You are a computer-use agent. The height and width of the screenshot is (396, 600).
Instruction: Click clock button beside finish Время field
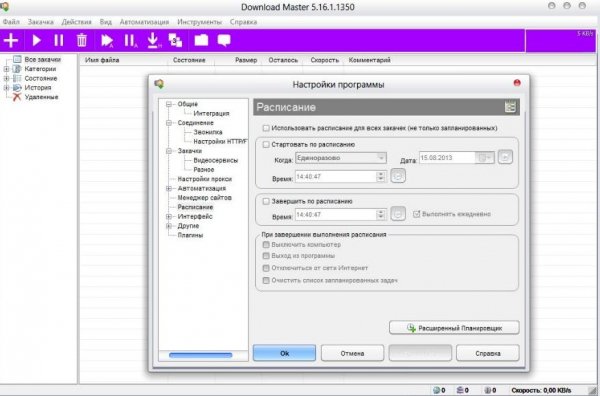(x=398, y=214)
